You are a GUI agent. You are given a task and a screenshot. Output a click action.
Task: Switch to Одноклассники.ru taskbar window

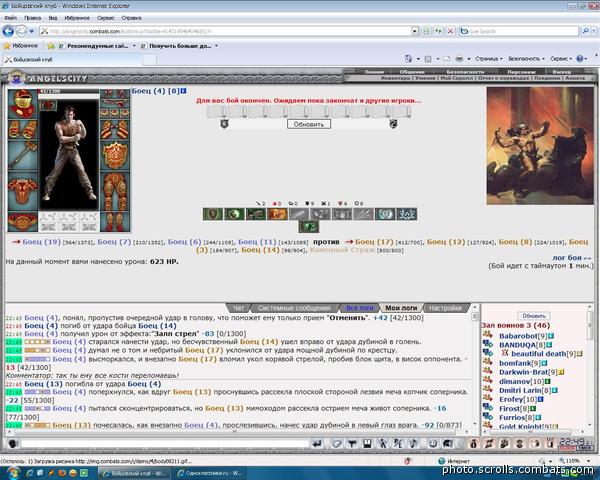(210, 473)
